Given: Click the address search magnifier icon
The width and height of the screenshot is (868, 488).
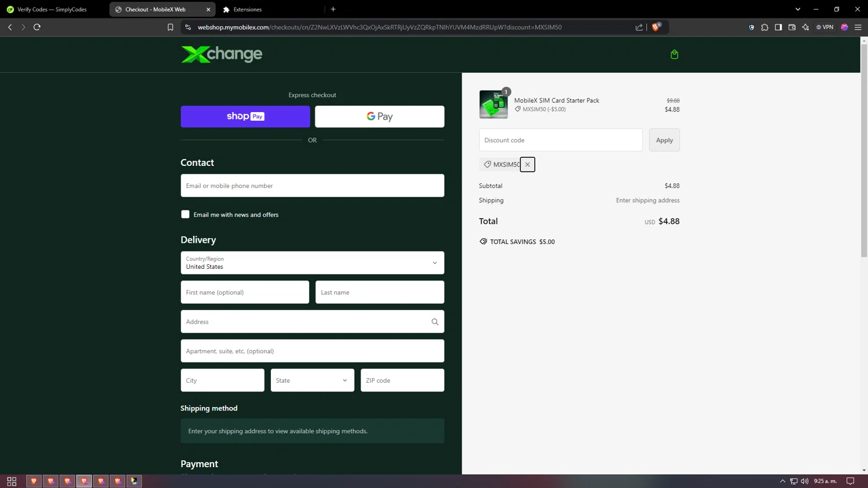Looking at the screenshot, I should click(x=435, y=321).
